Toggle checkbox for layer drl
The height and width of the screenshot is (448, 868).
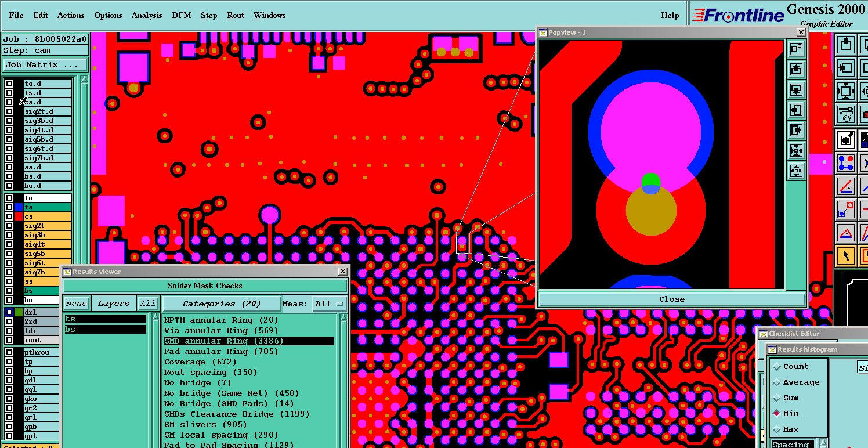click(x=9, y=312)
